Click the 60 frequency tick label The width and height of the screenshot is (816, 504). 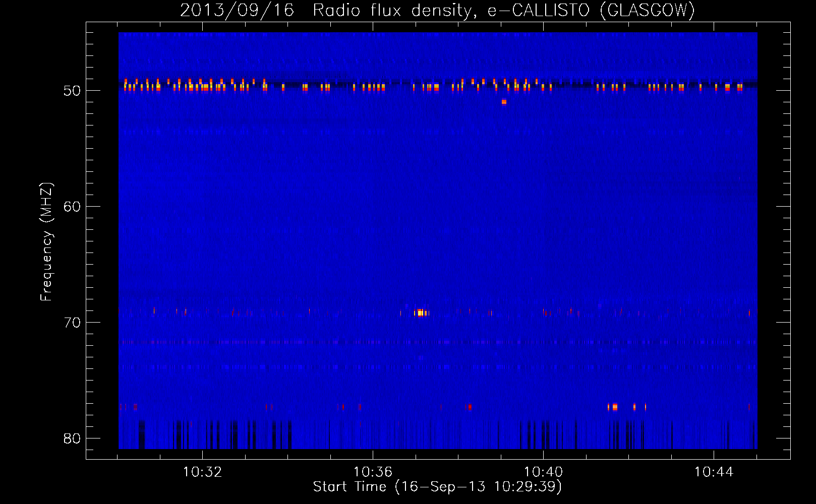(72, 207)
